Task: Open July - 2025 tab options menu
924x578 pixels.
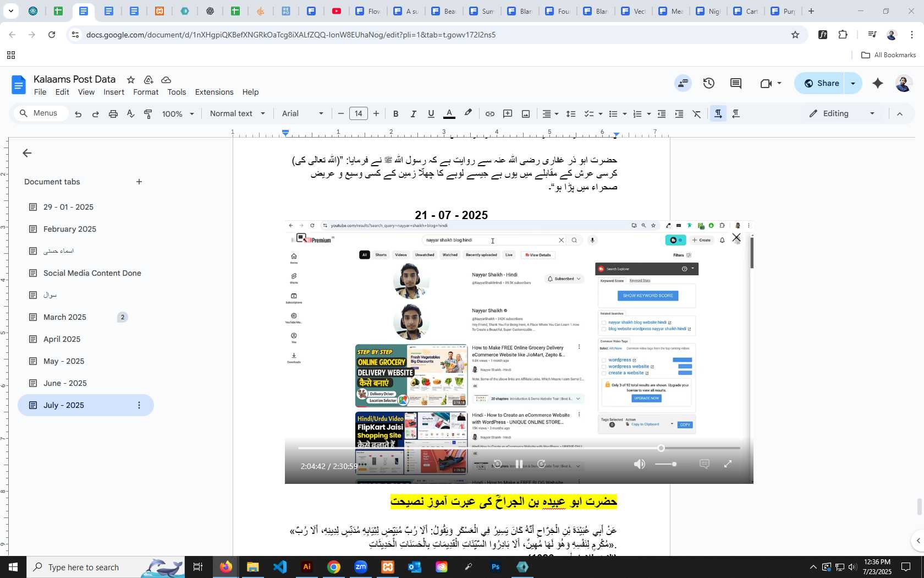Action: click(139, 405)
